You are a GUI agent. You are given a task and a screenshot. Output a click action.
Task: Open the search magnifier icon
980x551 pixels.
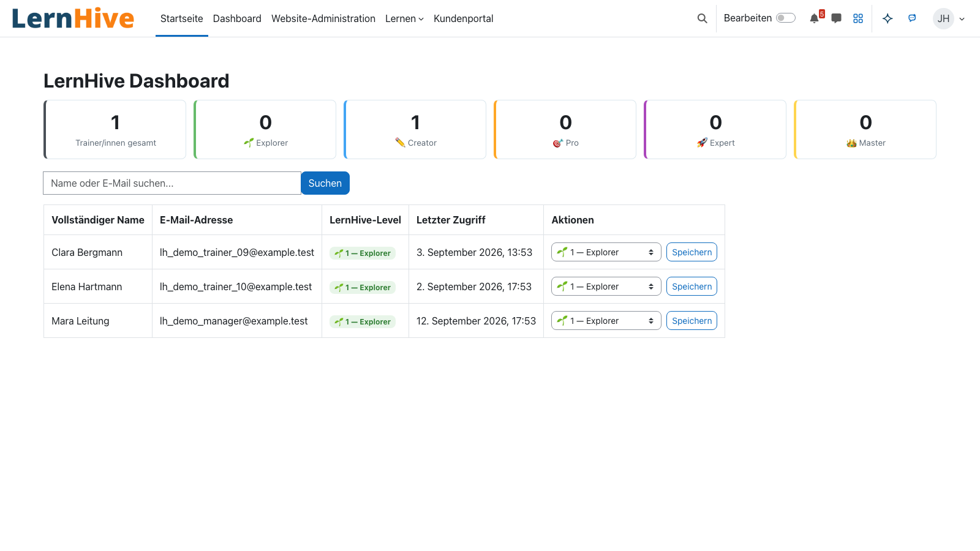pos(702,18)
